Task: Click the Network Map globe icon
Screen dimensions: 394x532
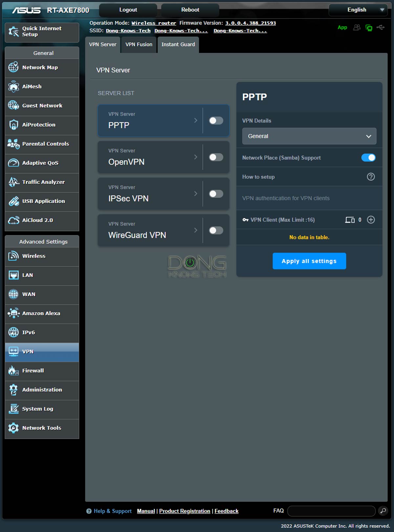Action: click(13, 67)
